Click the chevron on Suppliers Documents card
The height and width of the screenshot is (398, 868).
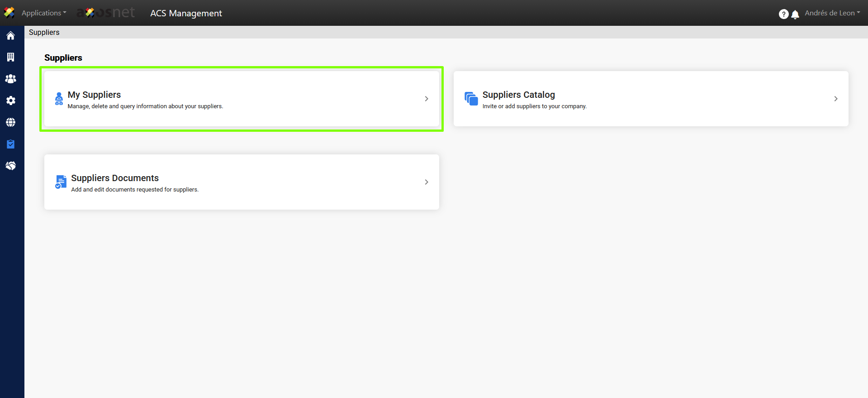426,182
